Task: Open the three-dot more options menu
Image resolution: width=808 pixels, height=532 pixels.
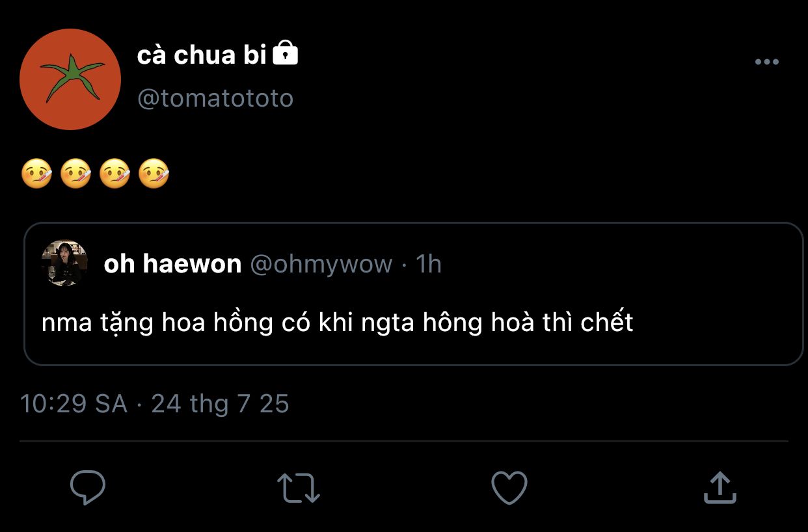Action: [766, 62]
